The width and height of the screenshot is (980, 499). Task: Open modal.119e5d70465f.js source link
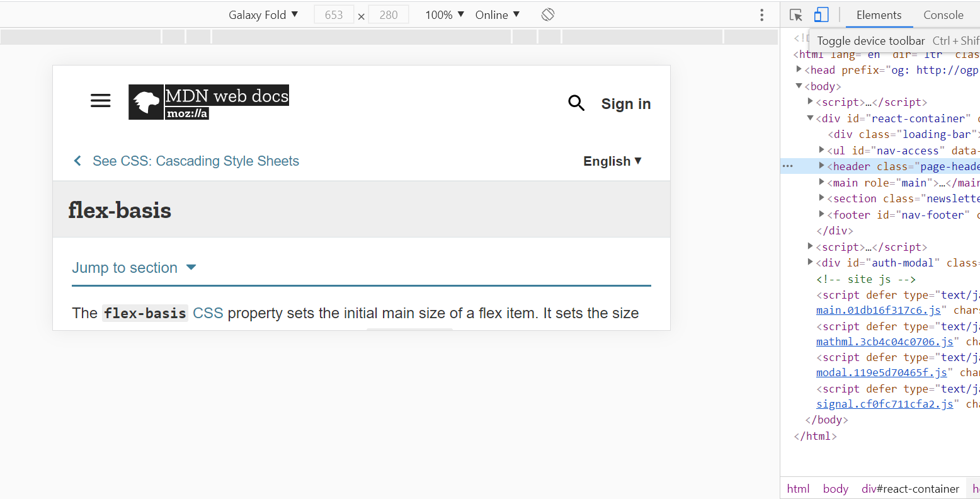click(x=882, y=372)
